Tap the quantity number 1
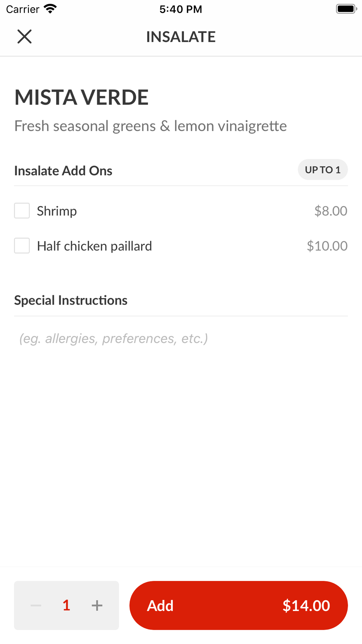The height and width of the screenshot is (644, 362). [x=66, y=605]
